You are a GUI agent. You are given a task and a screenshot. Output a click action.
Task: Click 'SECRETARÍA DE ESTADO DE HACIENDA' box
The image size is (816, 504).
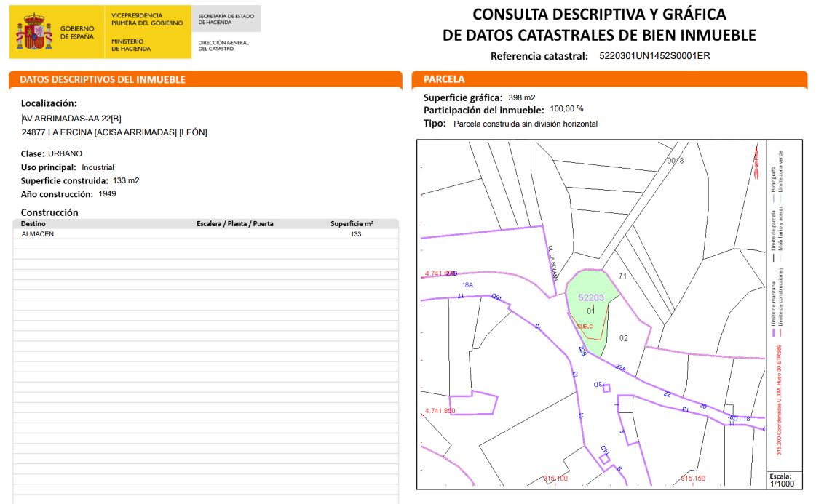click(226, 19)
